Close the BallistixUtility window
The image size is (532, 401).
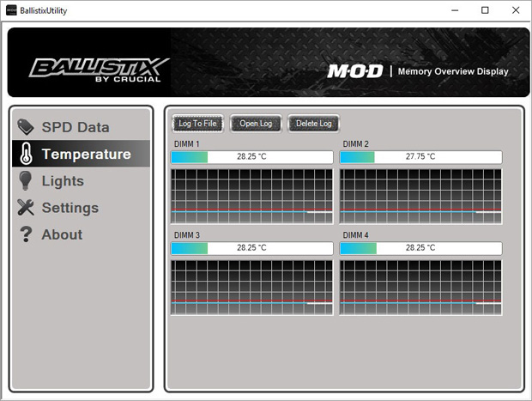click(516, 10)
